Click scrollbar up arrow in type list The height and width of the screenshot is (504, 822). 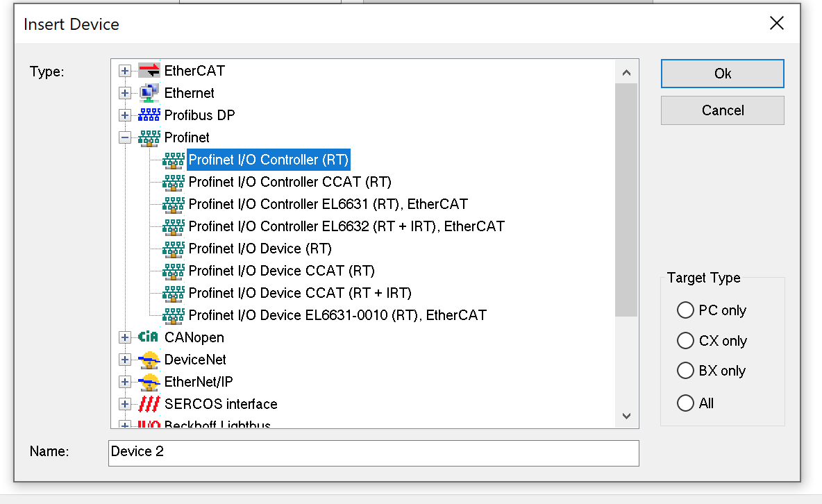626,72
